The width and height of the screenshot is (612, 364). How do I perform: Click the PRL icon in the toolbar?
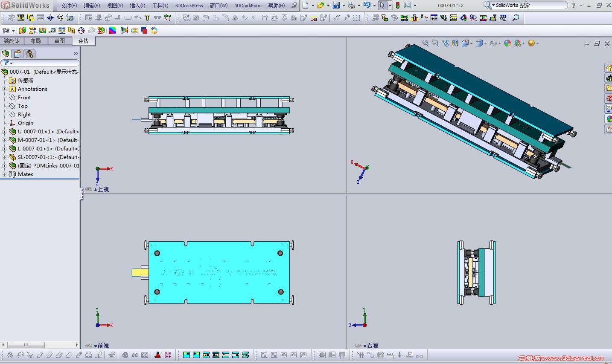click(x=503, y=18)
